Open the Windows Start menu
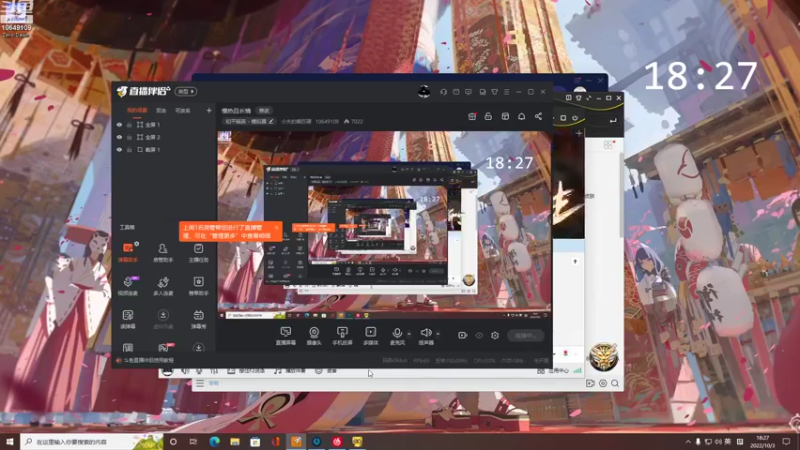Image resolution: width=800 pixels, height=450 pixels. pos(10,441)
